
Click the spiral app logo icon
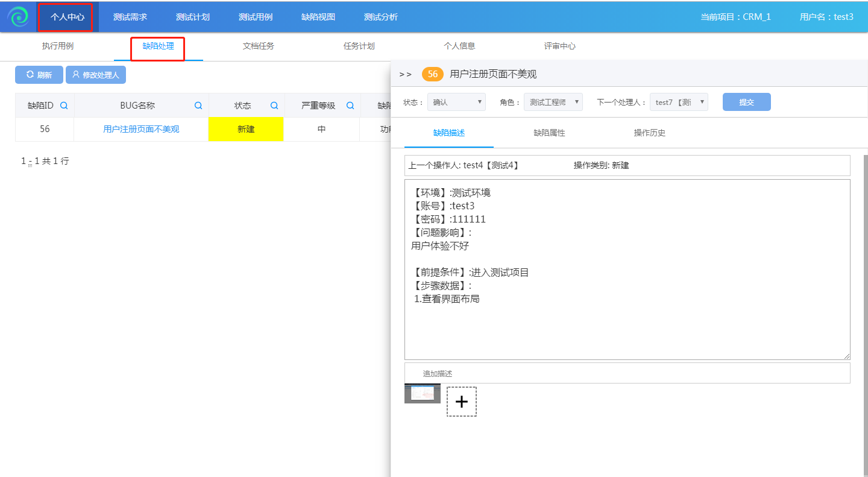click(x=18, y=17)
